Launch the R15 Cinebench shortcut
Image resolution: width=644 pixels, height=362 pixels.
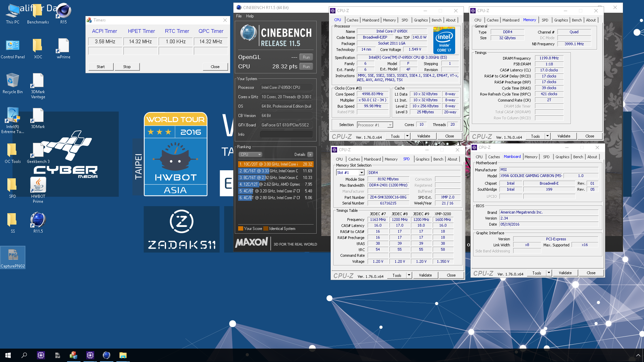[x=63, y=14]
